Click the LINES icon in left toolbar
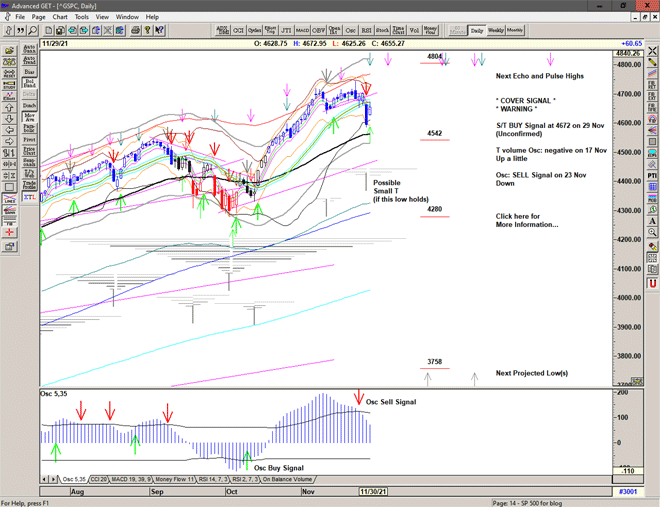The width and height of the screenshot is (660, 507). tap(9, 200)
